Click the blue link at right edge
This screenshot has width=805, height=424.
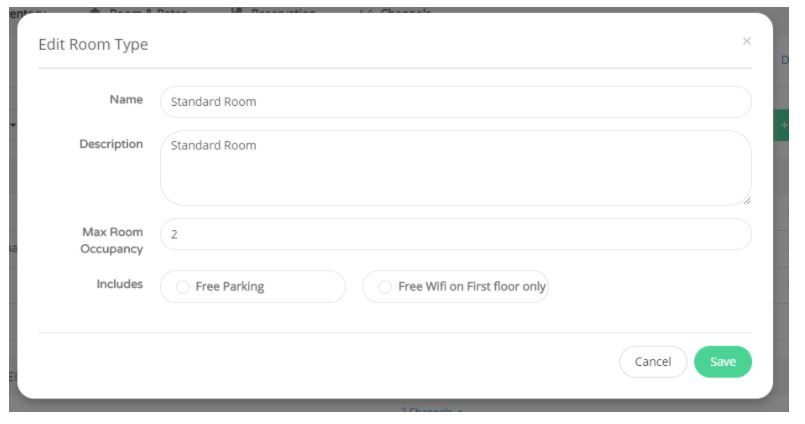coord(784,60)
